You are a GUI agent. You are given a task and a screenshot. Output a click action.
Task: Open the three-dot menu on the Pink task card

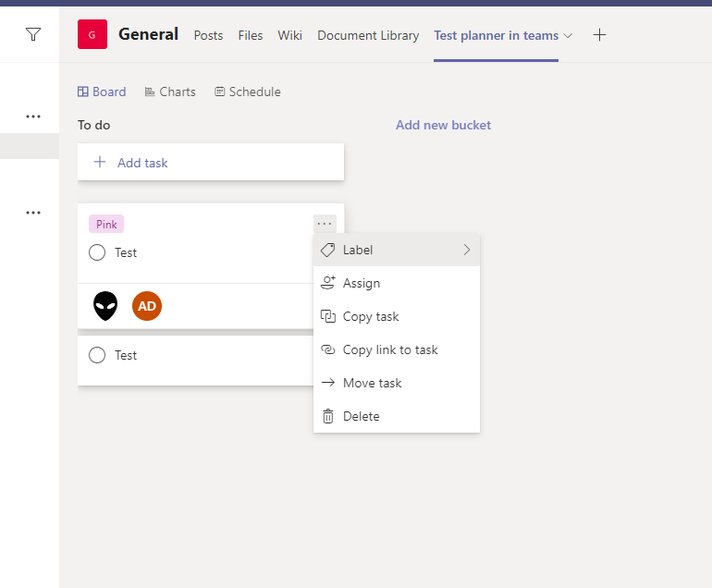click(x=325, y=224)
